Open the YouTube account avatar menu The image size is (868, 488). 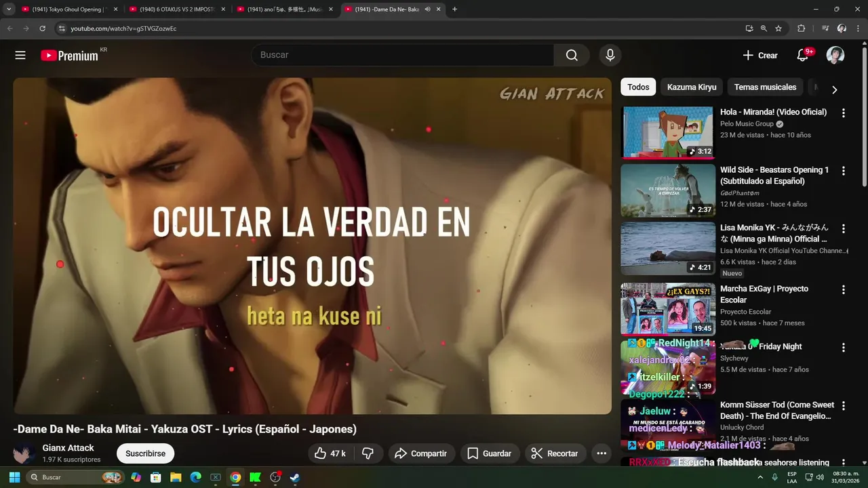point(835,56)
